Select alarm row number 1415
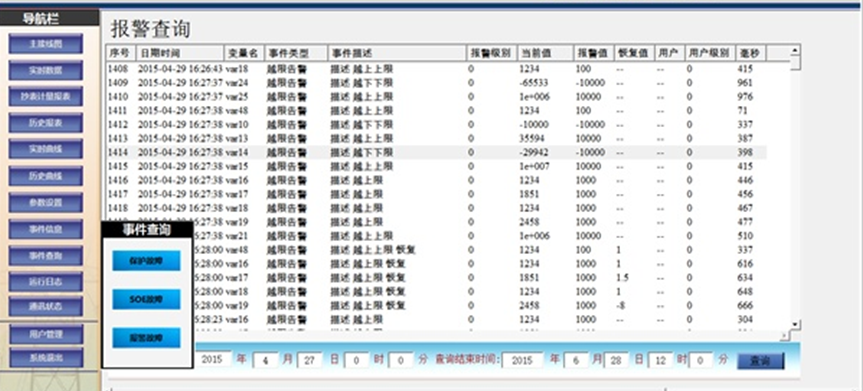The height and width of the screenshot is (391, 863). pos(436,166)
